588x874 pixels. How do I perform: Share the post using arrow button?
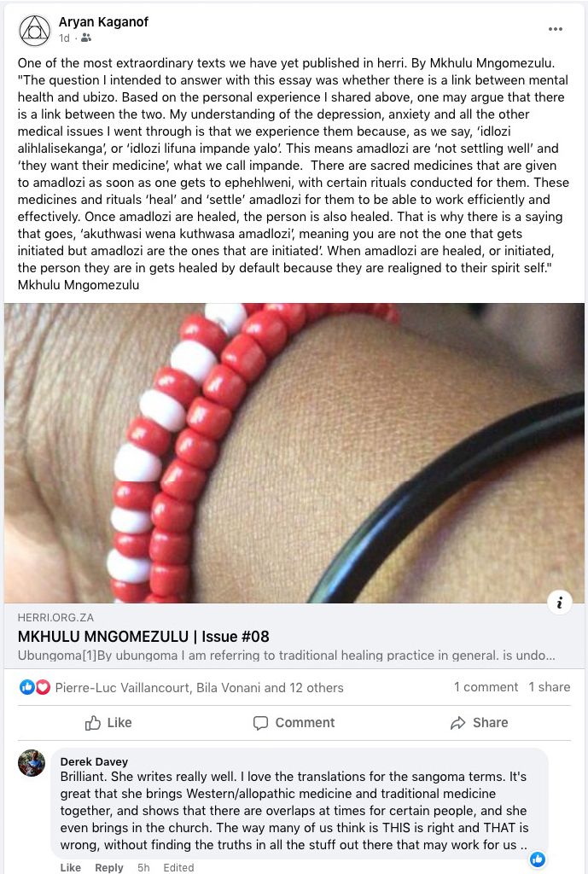pos(480,722)
